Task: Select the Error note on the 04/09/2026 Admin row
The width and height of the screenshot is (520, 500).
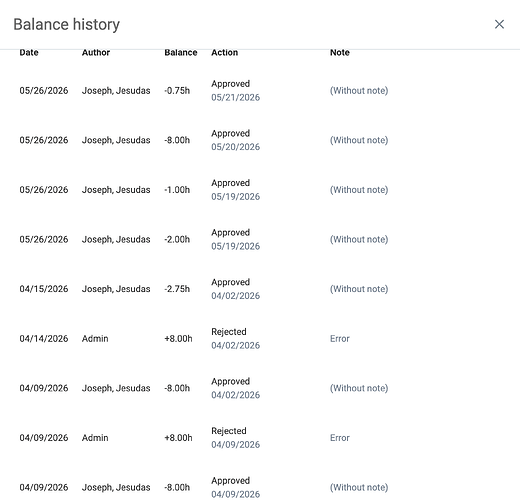Action: 340,438
